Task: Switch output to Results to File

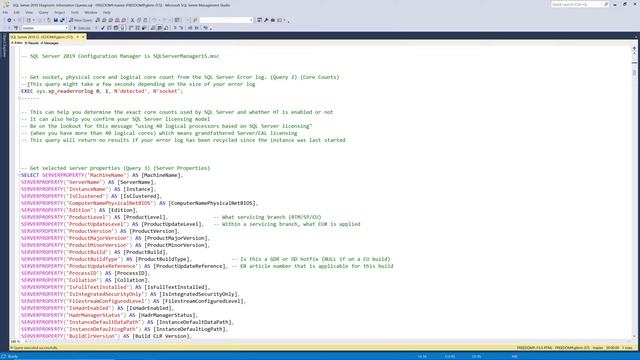Action: coord(166,28)
